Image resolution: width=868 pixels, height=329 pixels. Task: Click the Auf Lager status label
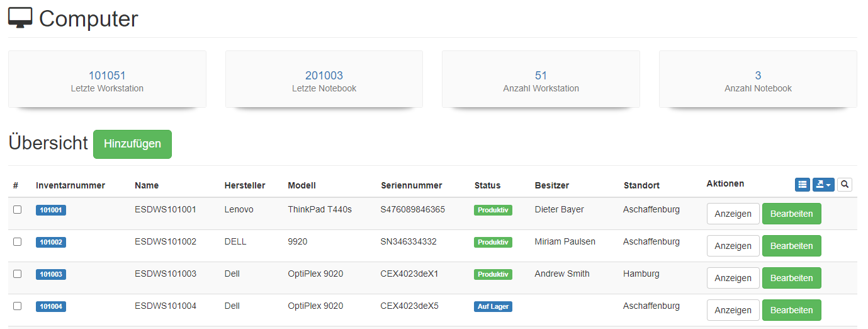[x=493, y=307]
